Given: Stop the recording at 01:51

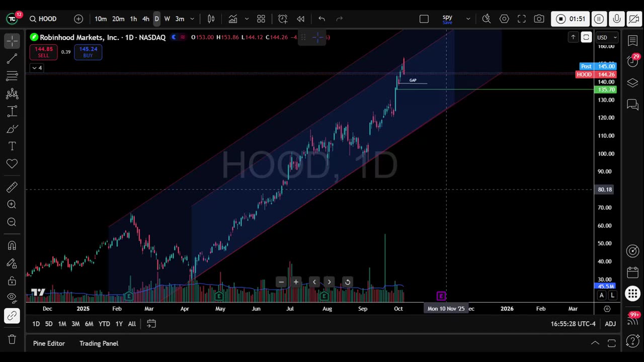Looking at the screenshot, I should click(x=571, y=19).
